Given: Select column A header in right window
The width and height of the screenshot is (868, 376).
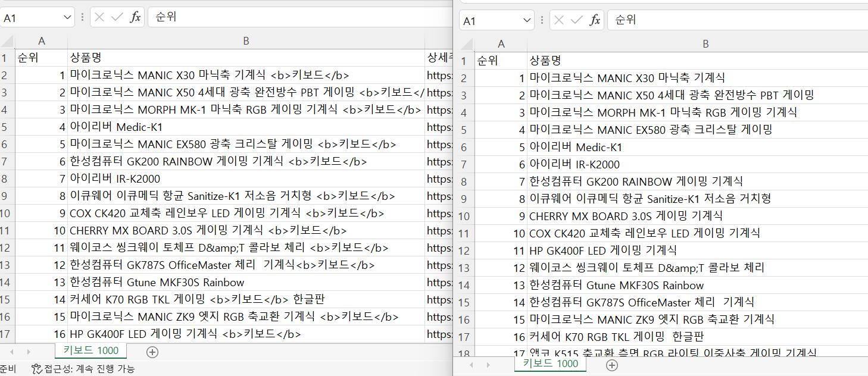Looking at the screenshot, I should pos(501,44).
